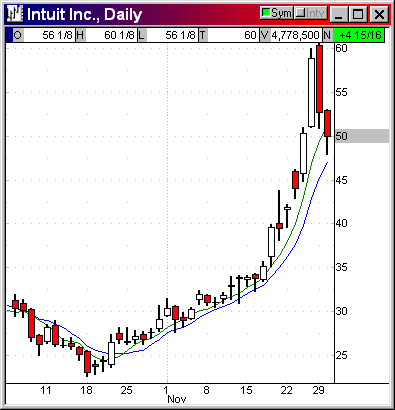This screenshot has height=410, width=395.
Task: Minimize the Intuit chart window
Action: point(339,14)
